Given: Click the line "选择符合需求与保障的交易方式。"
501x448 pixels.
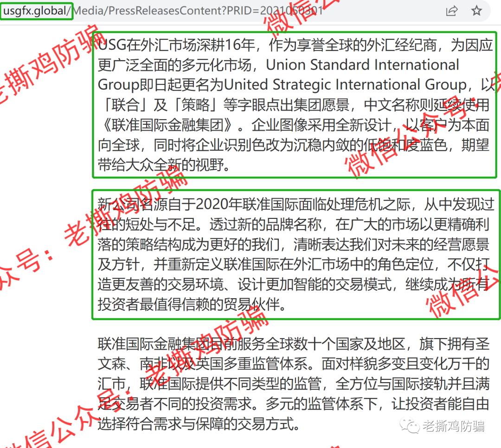Looking at the screenshot, I should [199, 424].
